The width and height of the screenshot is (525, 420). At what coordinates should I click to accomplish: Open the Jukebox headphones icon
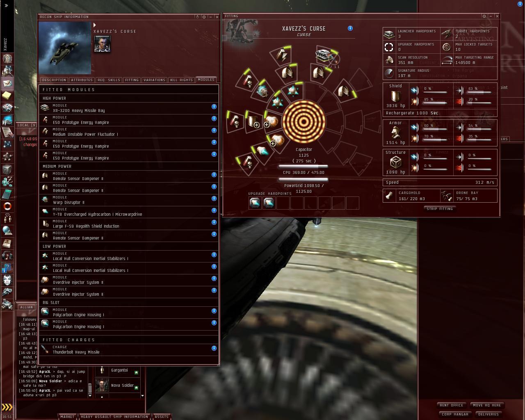pyautogui.click(x=7, y=256)
